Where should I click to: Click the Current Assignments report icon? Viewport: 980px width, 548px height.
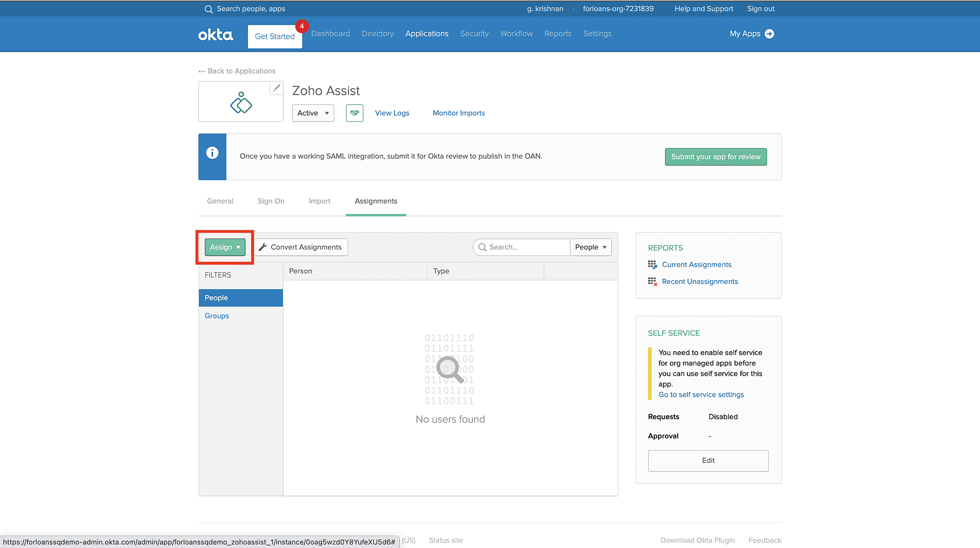652,265
